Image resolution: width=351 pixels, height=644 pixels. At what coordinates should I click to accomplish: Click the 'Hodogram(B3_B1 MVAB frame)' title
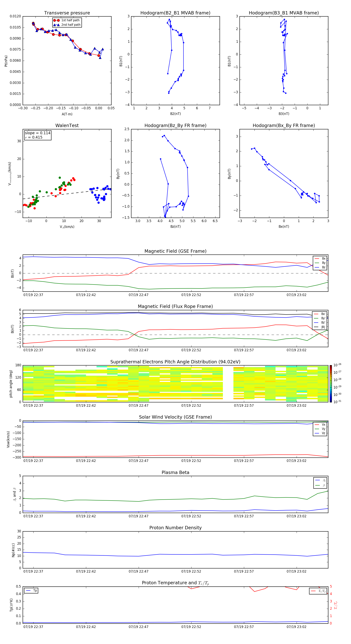pos(284,13)
